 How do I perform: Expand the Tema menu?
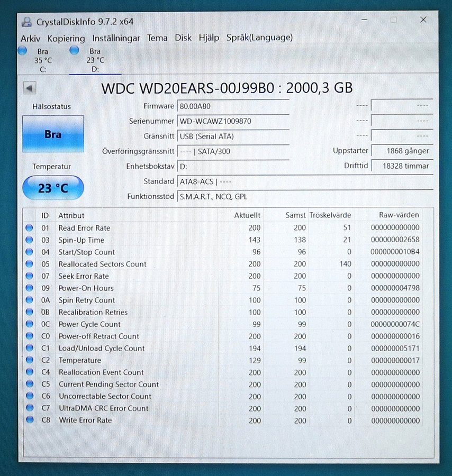coord(157,38)
